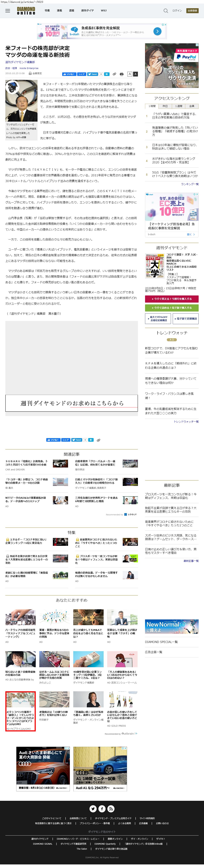
Task: Click 今すぐ買える！今週号を購入する button
Action: [x=171, y=299]
